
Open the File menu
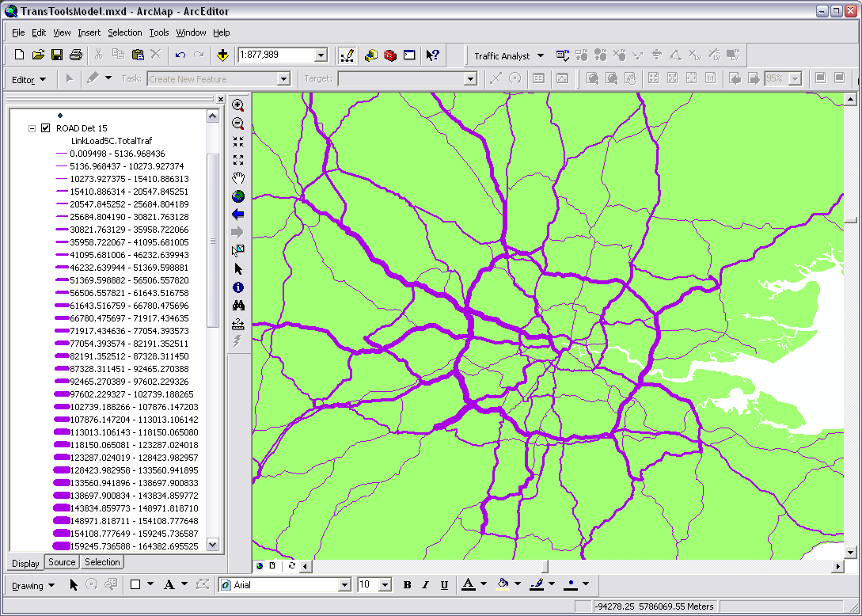point(18,32)
